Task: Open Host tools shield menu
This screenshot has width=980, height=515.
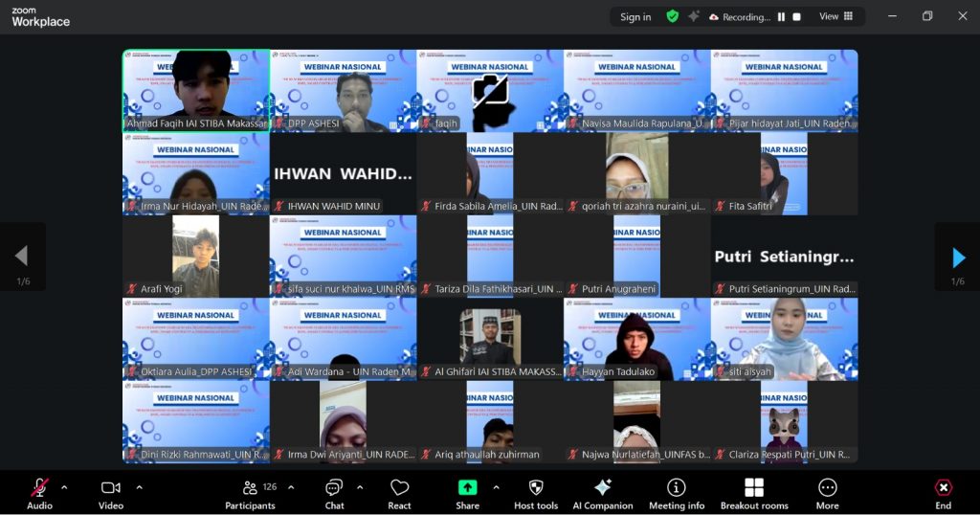Action: (x=536, y=492)
